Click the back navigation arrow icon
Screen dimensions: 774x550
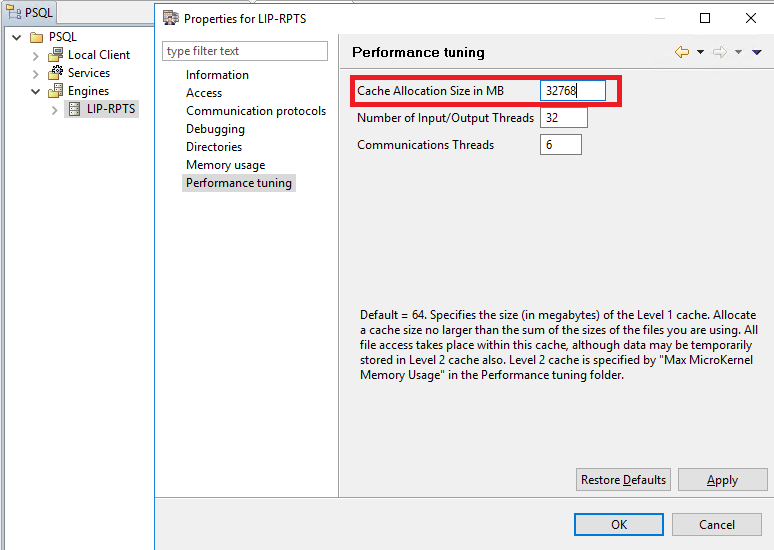coord(682,52)
